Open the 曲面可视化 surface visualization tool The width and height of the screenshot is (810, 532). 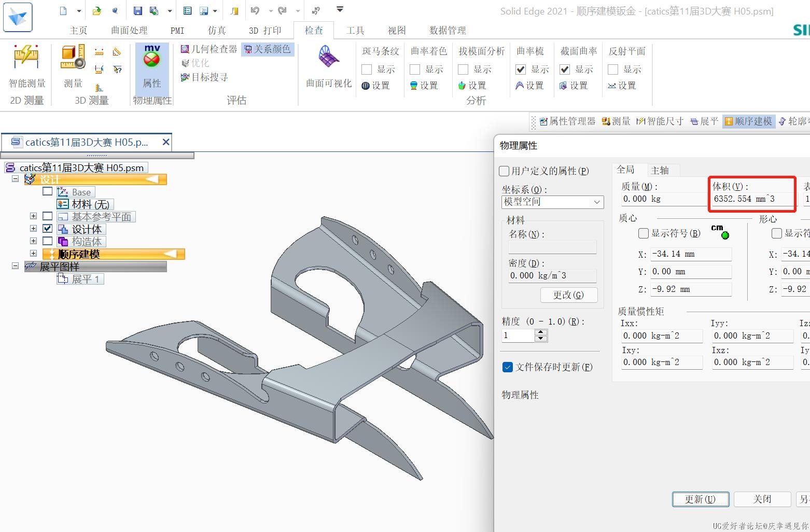[329, 66]
